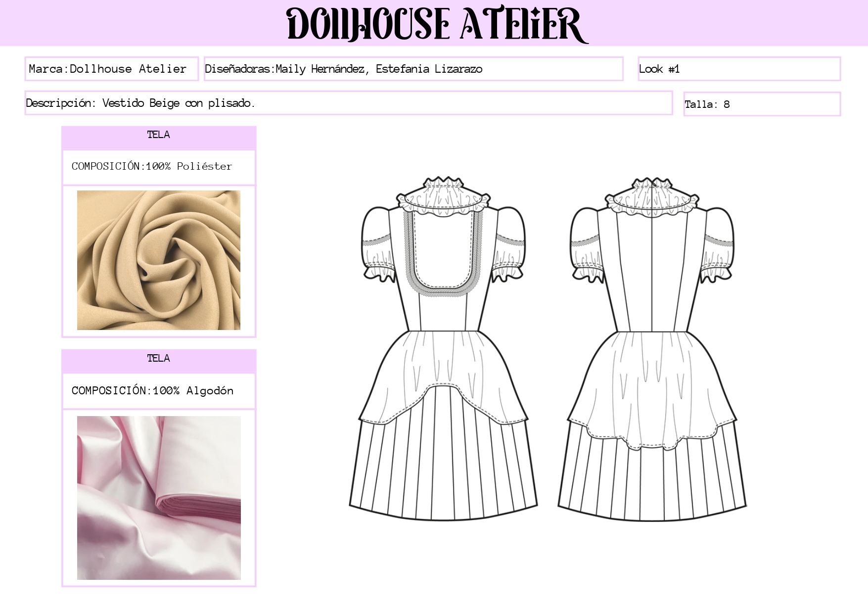The width and height of the screenshot is (868, 614).
Task: Click COMPOSICIÓN:100% Poliéster text
Action: 152,166
